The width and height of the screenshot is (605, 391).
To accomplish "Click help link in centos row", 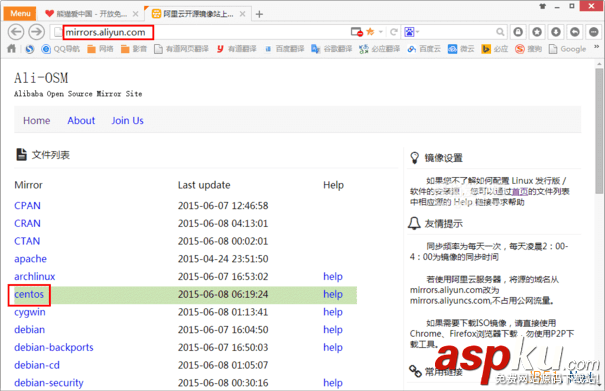I will [333, 294].
